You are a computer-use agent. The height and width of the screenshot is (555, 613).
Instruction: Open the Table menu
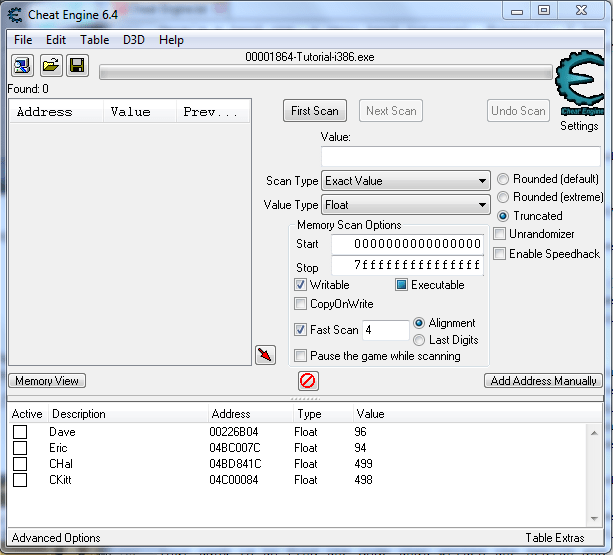(x=95, y=40)
